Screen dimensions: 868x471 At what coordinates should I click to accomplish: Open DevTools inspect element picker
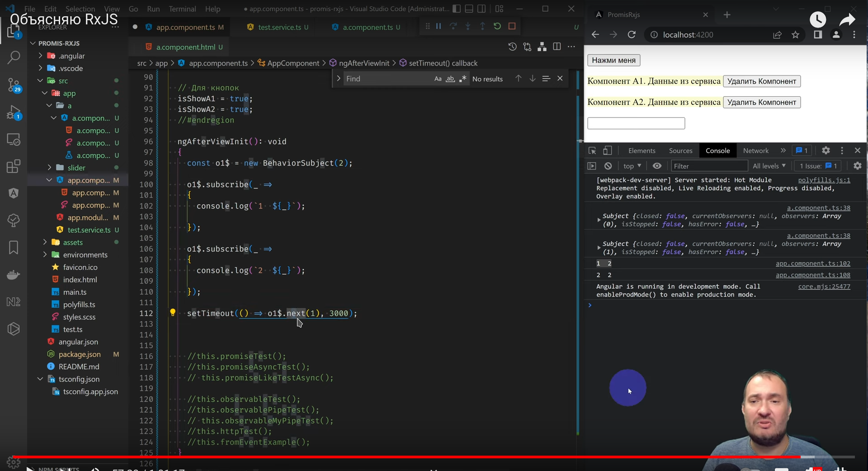click(592, 151)
